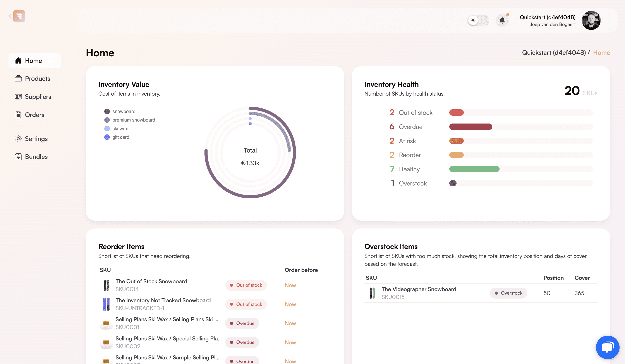Toggle the ski wax legend series
Image resolution: width=625 pixels, height=364 pixels.
click(116, 129)
